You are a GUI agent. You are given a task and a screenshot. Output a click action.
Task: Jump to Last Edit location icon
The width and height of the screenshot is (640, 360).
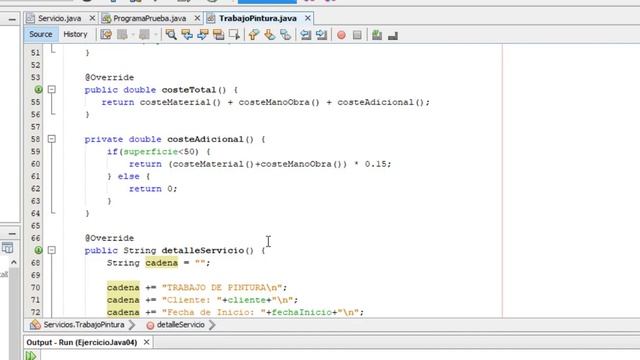click(106, 35)
